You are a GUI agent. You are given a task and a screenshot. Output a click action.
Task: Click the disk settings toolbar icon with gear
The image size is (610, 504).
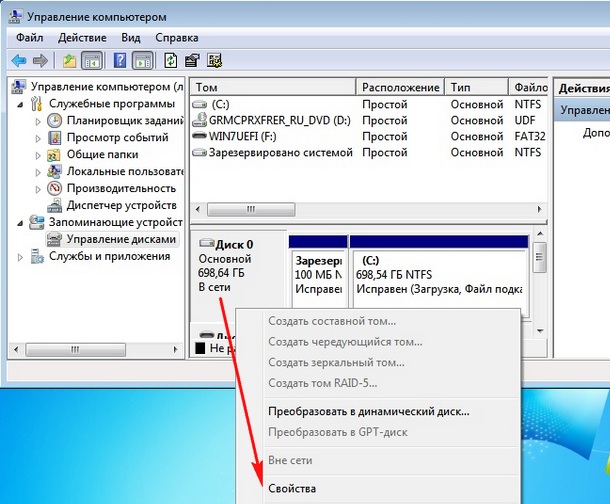click(214, 61)
